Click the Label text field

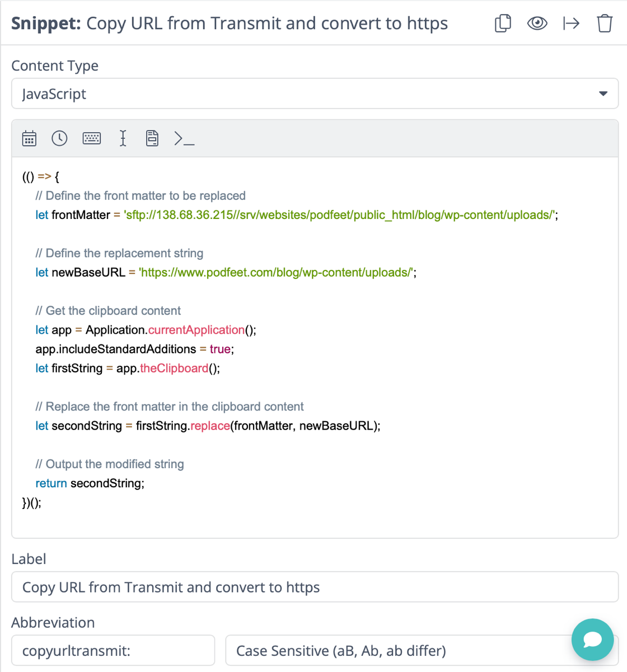pyautogui.click(x=314, y=587)
